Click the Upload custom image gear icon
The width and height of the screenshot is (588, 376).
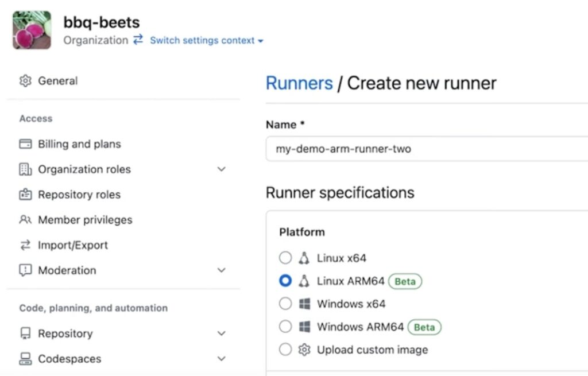[x=304, y=350]
